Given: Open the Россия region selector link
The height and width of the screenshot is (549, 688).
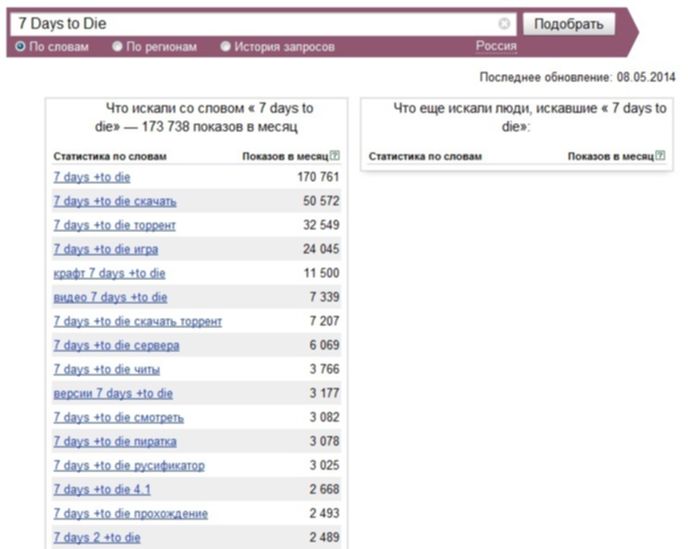Looking at the screenshot, I should pyautogui.click(x=496, y=46).
